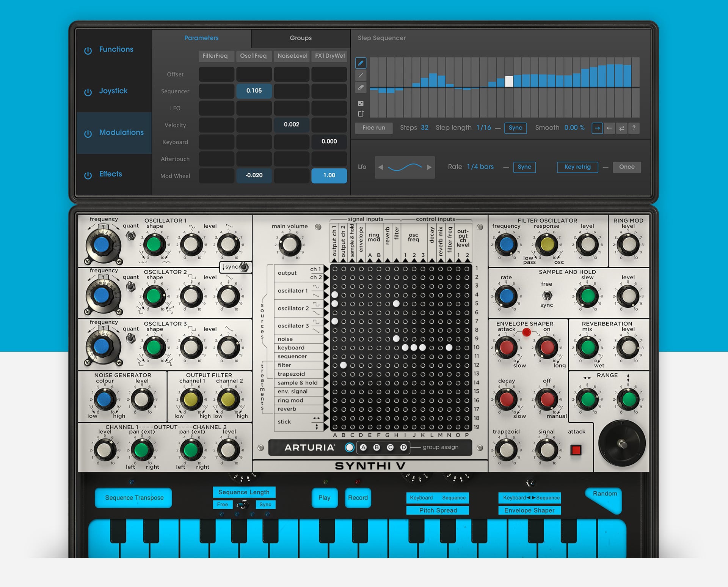The height and width of the screenshot is (587, 728).
Task: Toggle the Functions power button on/off
Action: pos(86,50)
